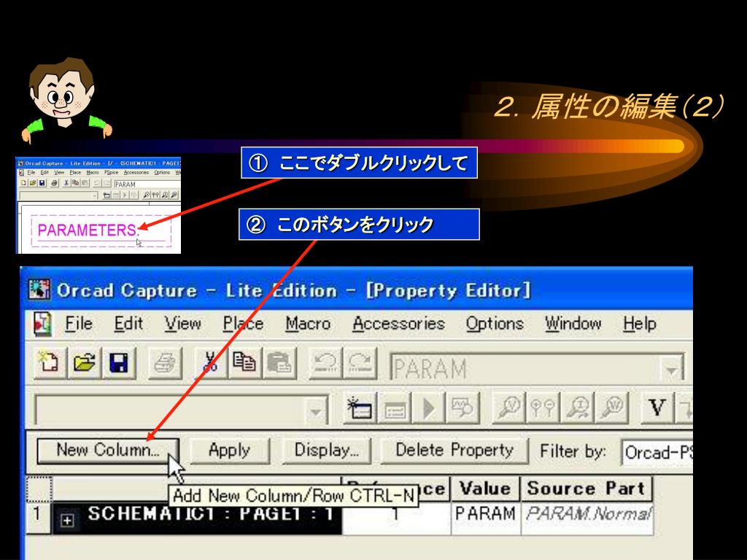The image size is (747, 560).
Task: Open the Help menu
Action: point(639,324)
